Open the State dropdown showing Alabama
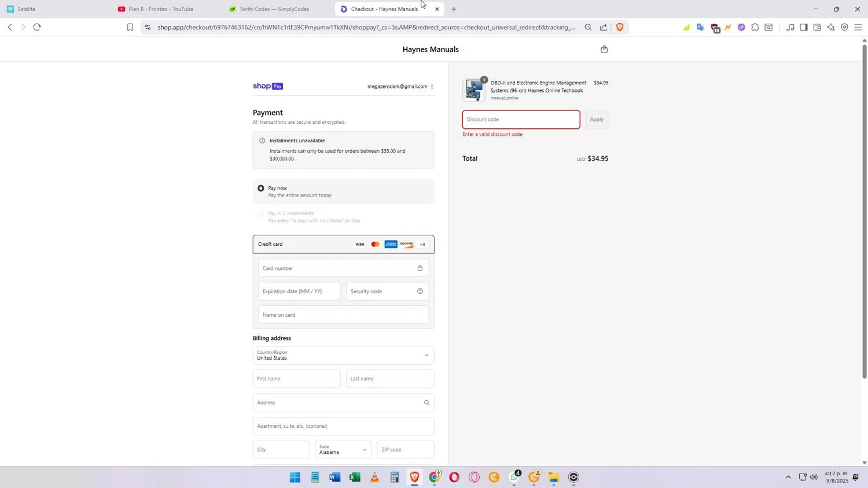Viewport: 868px width, 488px height. click(x=343, y=450)
